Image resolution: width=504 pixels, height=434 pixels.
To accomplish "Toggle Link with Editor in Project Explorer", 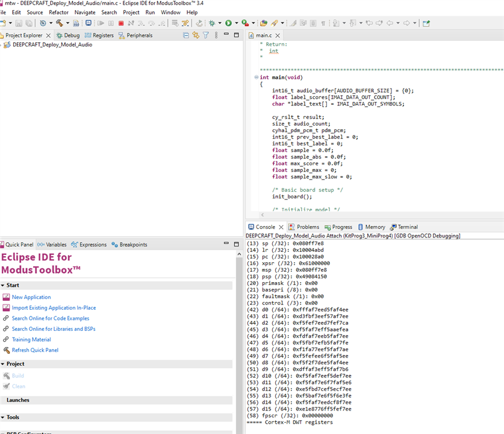I will [x=196, y=36].
